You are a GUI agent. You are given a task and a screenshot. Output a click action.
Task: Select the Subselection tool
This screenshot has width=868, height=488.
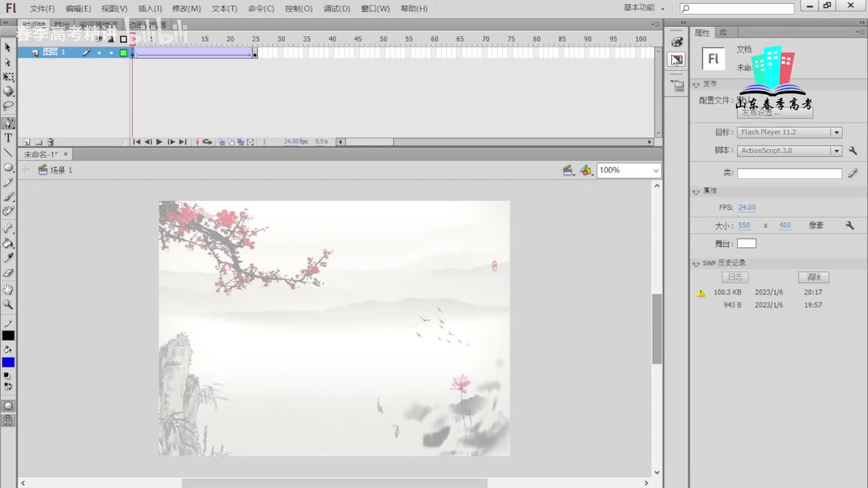coord(8,62)
